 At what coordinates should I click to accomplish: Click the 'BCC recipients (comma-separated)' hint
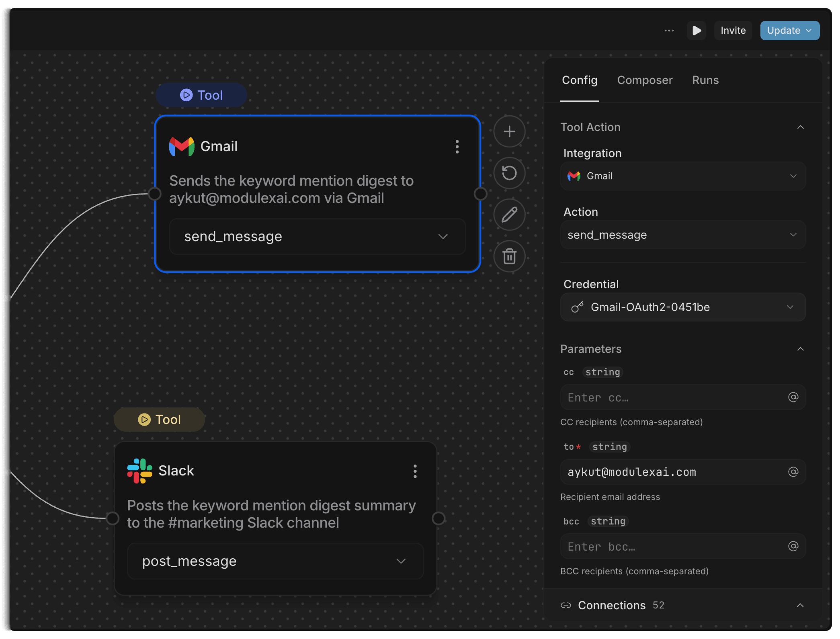pyautogui.click(x=634, y=571)
